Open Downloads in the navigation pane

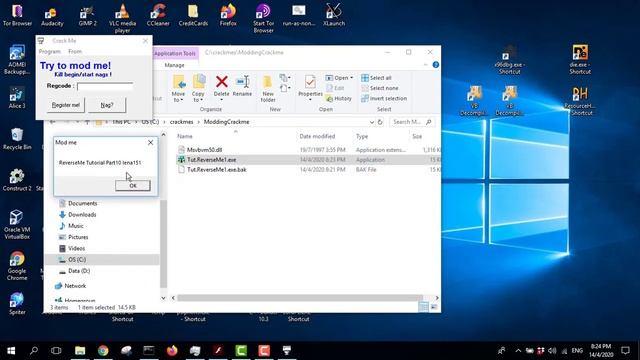coord(82,215)
